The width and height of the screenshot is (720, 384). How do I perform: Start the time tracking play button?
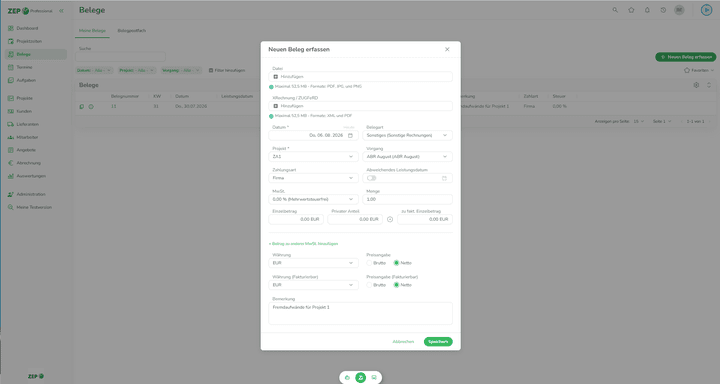[706, 10]
